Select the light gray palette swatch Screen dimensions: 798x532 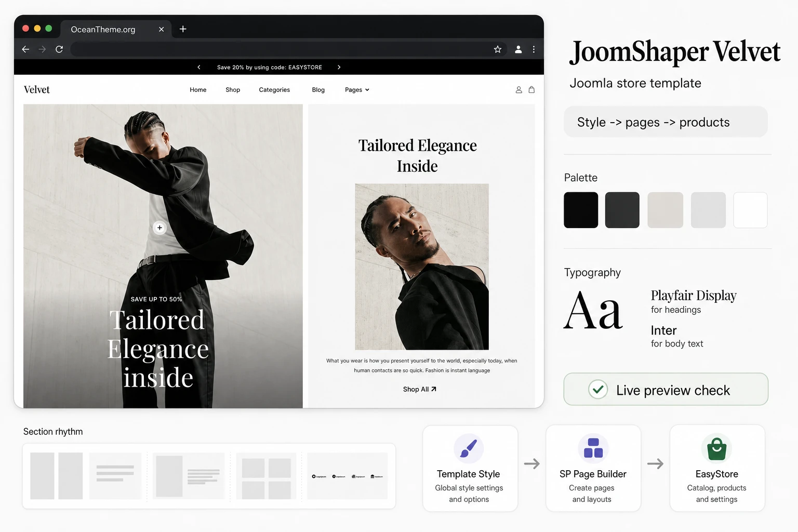tap(708, 210)
